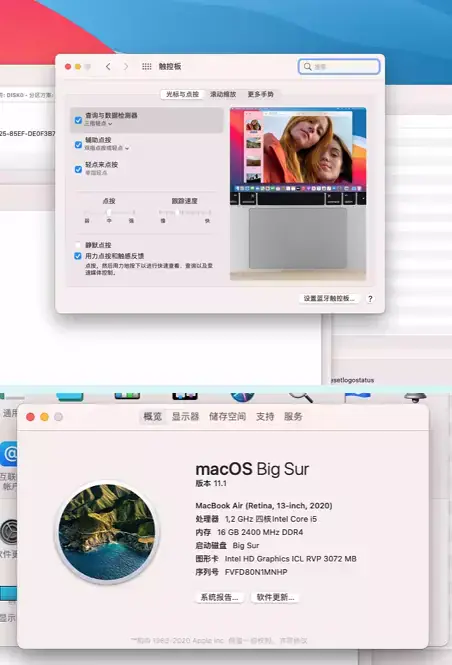Switch to the 光标与点按 tab
This screenshot has height=665, width=452.
pos(182,94)
